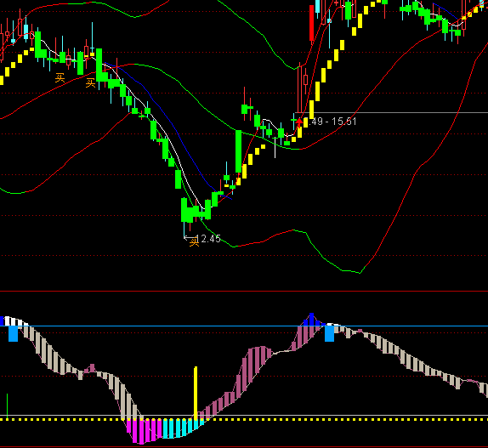Click the magenta histogram bars
Image resolution: width=488 pixels, height=448 pixels.
tap(144, 431)
